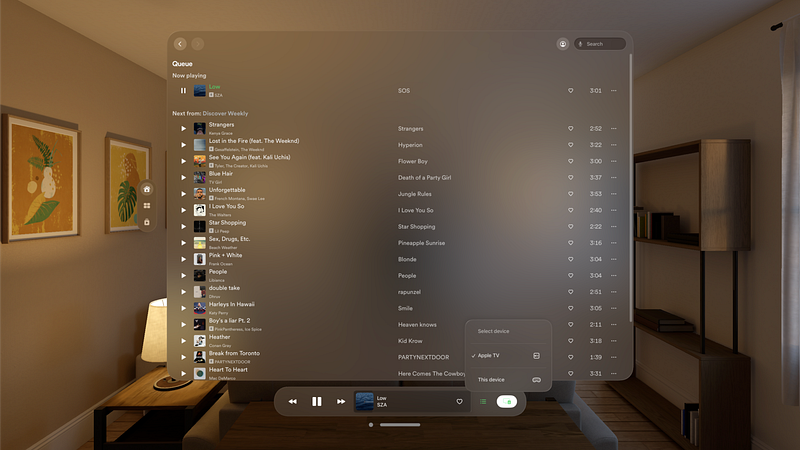This screenshot has height=450, width=800.
Task: Open more options for Pink + White
Action: click(614, 259)
